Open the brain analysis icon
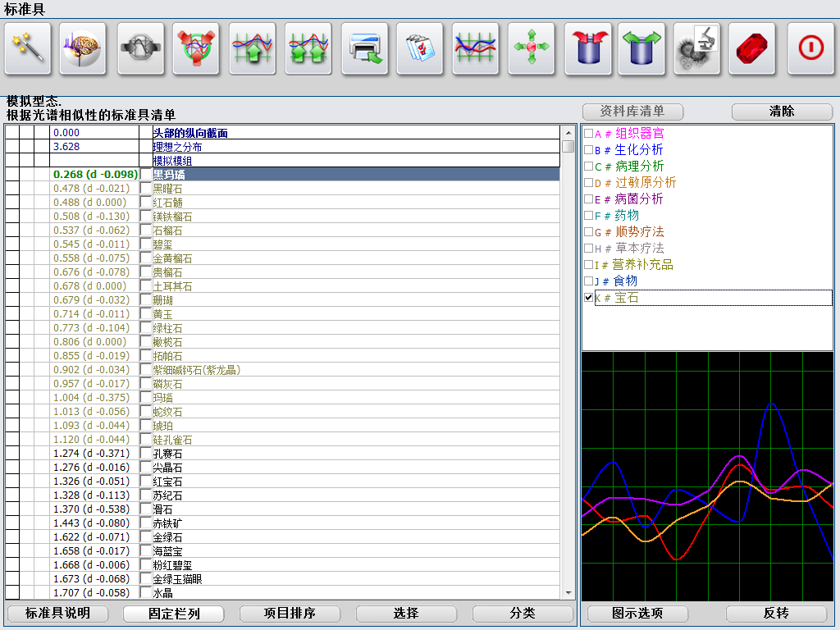 tap(83, 48)
